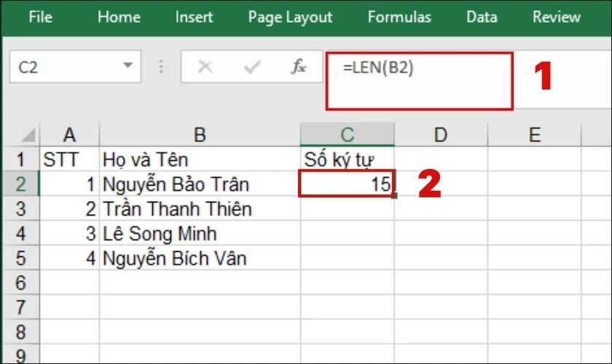This screenshot has height=364, width=612.
Task: Click the 'Số ký tự' header cell
Action: point(348,159)
